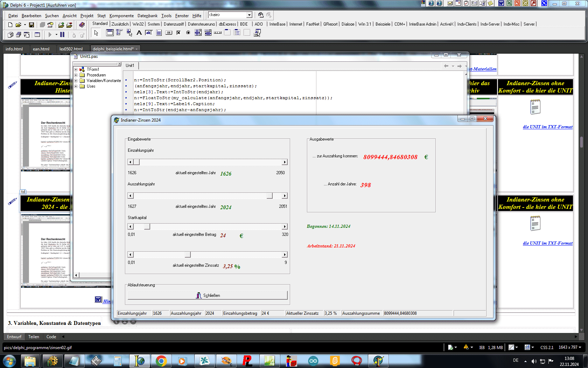Click the Pause program icon

tap(62, 35)
